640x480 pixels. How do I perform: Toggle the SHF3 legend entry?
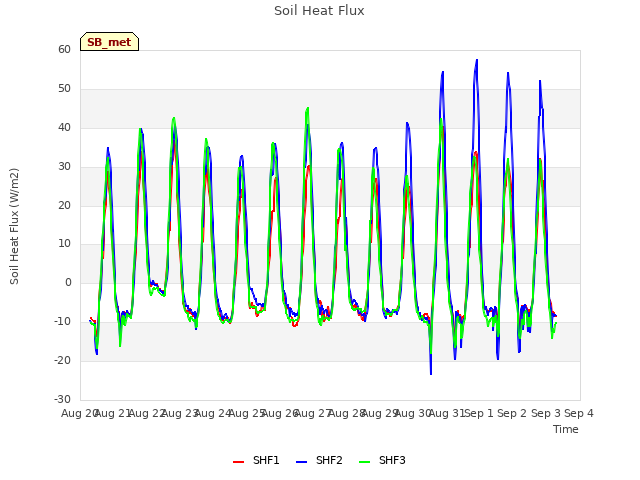[x=382, y=460]
